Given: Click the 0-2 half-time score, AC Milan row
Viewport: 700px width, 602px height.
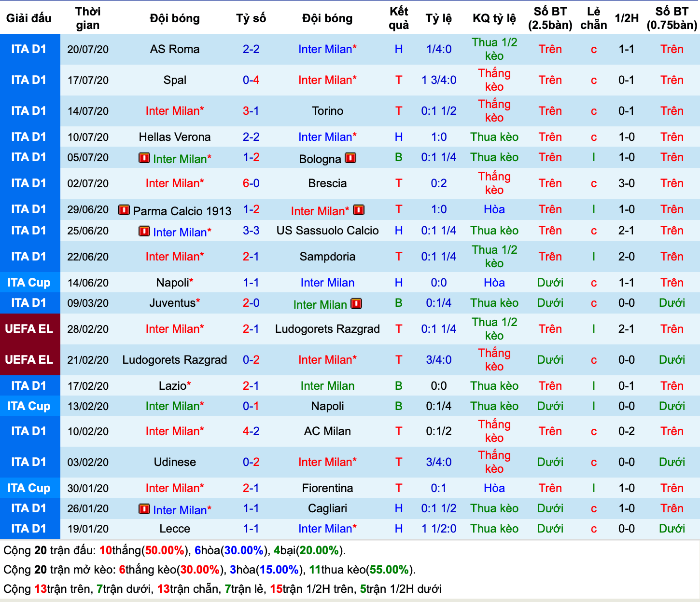Looking at the screenshot, I should pos(627,431).
